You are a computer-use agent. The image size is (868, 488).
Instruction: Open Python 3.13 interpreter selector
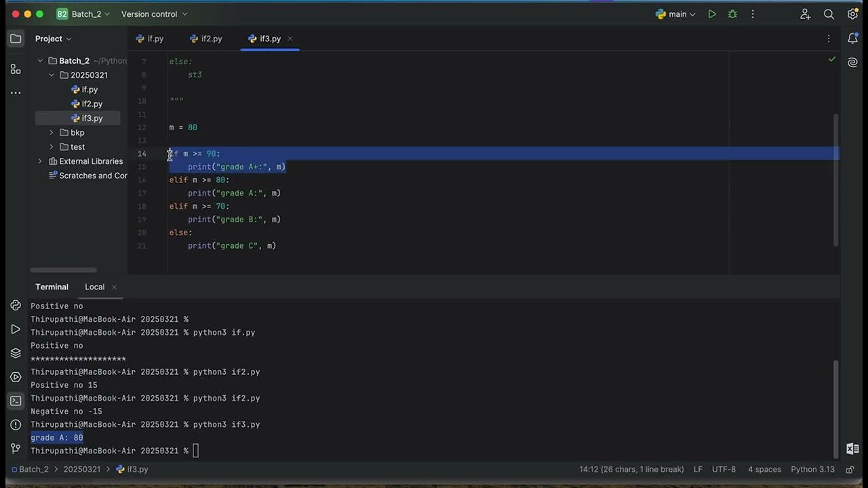pos(812,469)
